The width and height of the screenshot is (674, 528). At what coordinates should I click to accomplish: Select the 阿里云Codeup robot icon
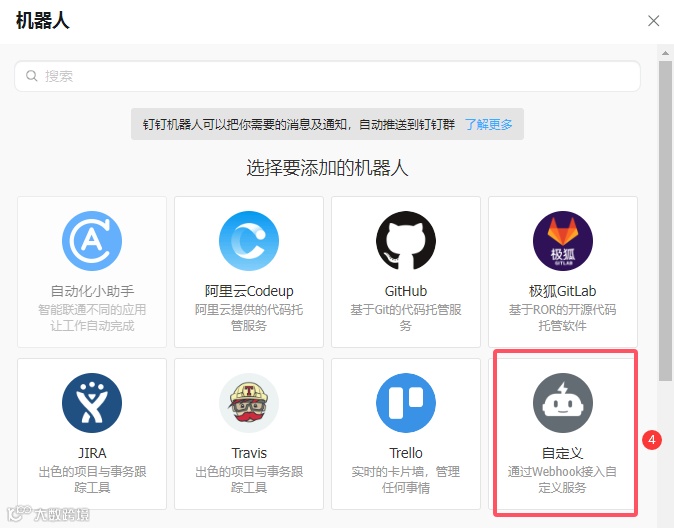pos(249,241)
